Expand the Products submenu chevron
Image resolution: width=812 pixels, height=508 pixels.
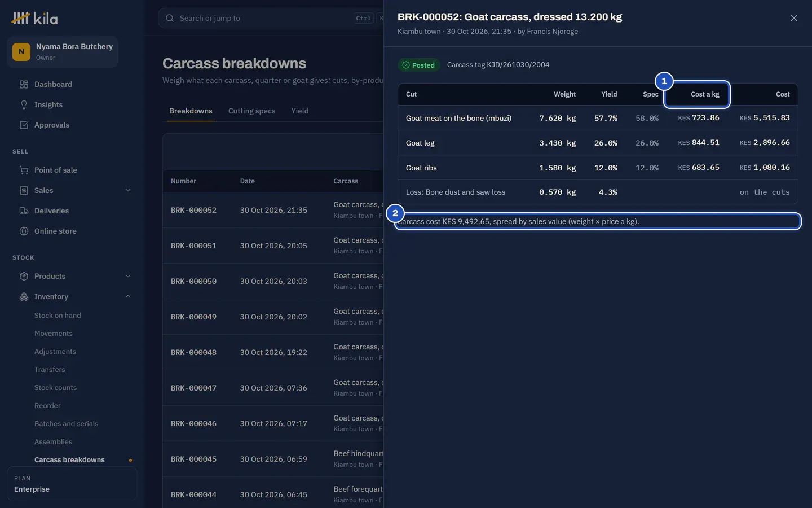[128, 276]
